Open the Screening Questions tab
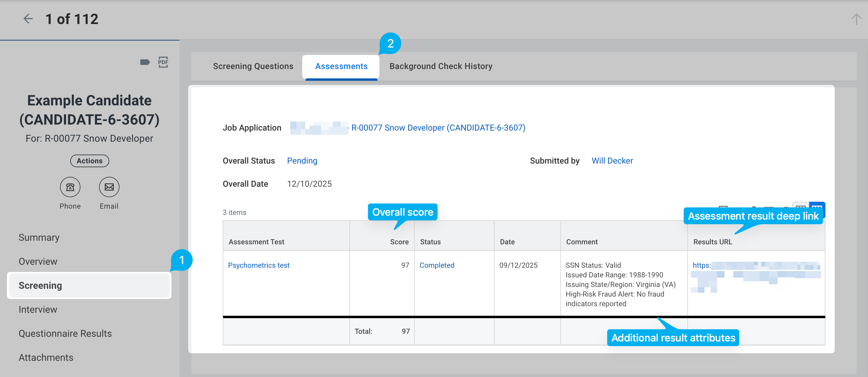Screen dimensions: 868x377 click(x=253, y=66)
